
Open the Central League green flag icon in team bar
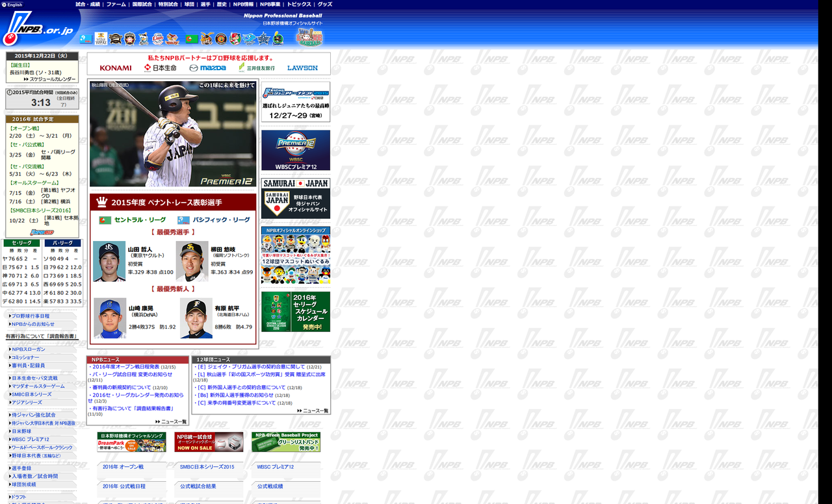(191, 39)
